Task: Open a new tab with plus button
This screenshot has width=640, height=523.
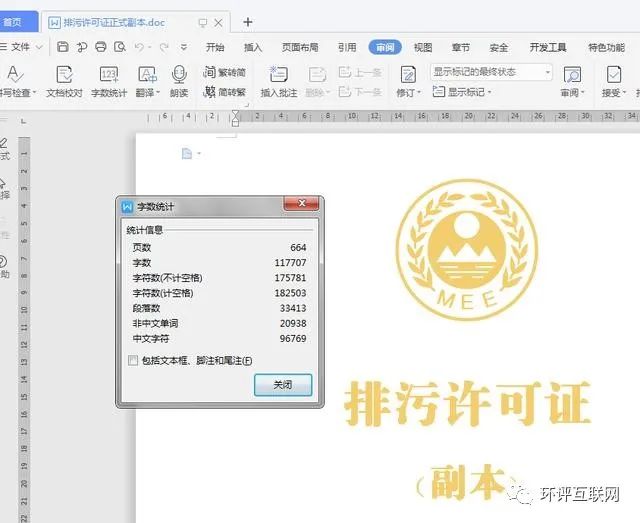Action: point(248,22)
